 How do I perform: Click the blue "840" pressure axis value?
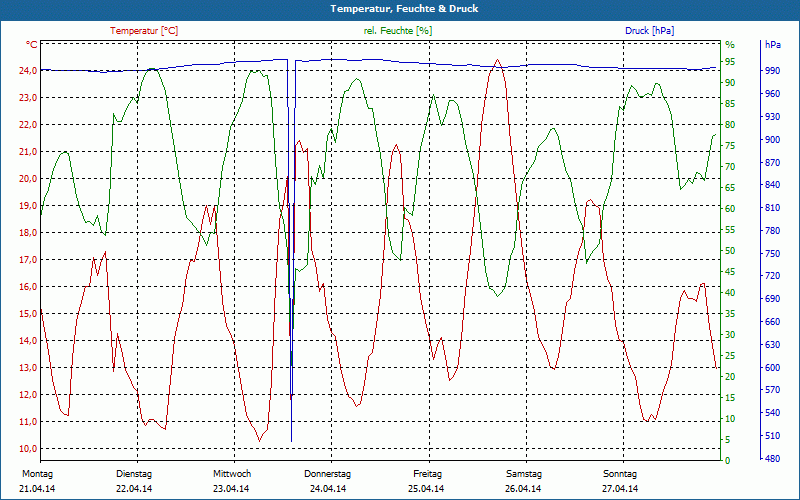[773, 185]
